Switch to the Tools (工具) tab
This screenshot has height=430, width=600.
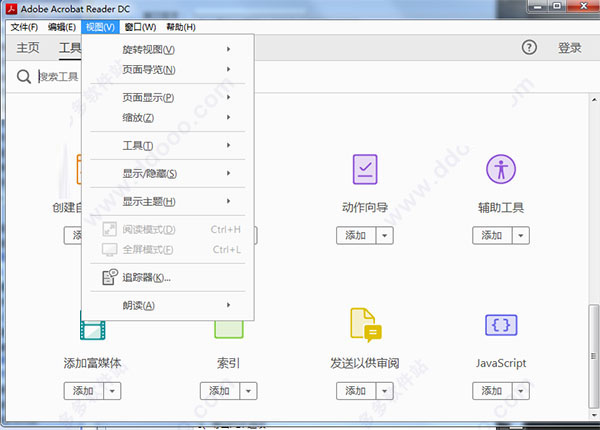pos(70,48)
